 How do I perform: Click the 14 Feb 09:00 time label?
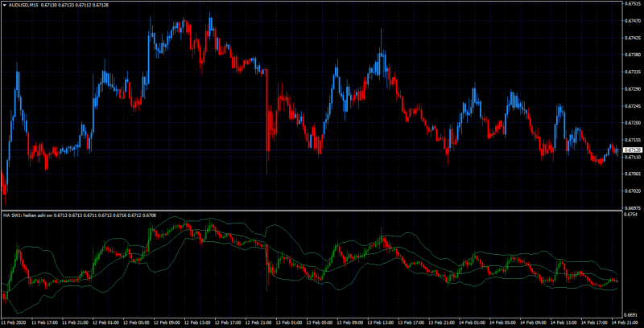coord(533,322)
